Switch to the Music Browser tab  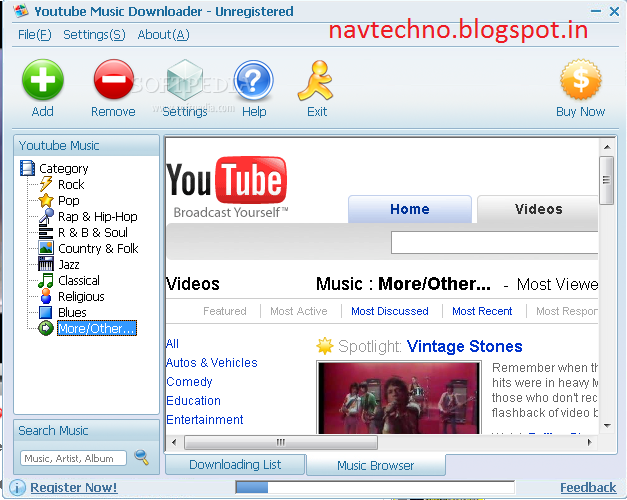click(375, 465)
